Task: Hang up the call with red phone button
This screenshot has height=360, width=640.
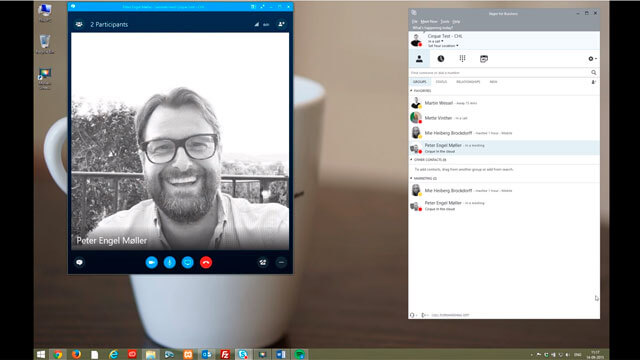Action: coord(206,262)
